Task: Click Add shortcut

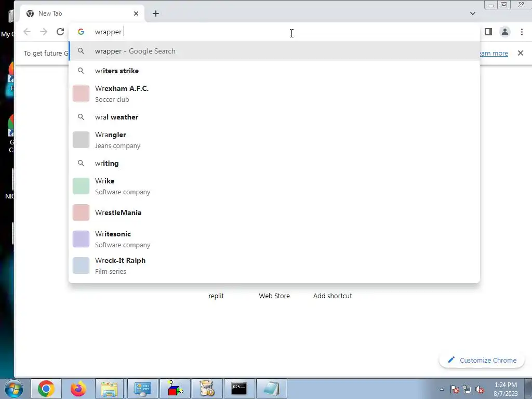Action: [332, 296]
